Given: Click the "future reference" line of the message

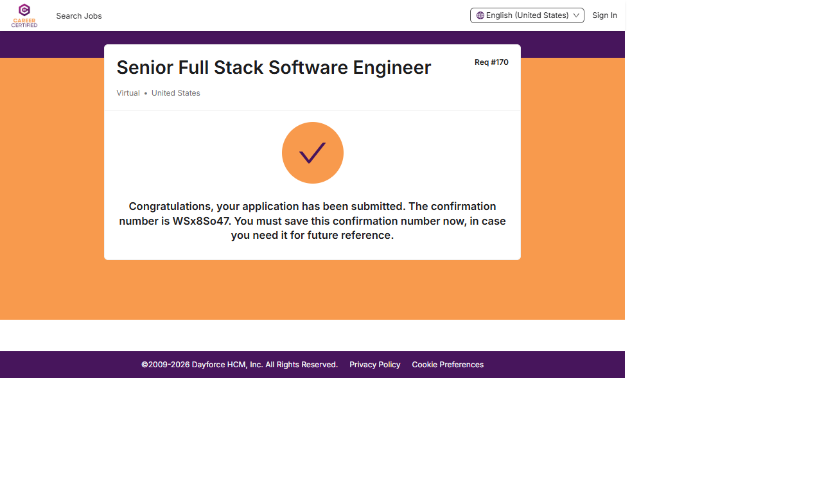Looking at the screenshot, I should tap(312, 236).
